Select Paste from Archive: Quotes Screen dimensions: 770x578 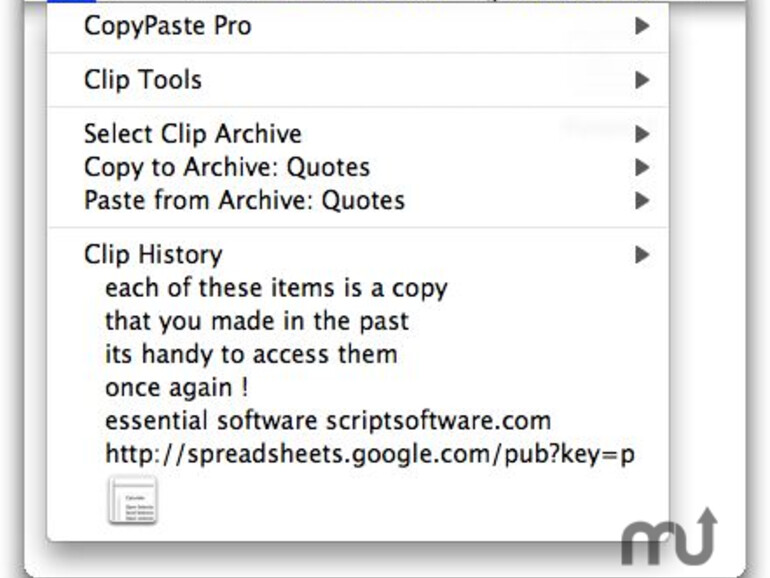[244, 200]
